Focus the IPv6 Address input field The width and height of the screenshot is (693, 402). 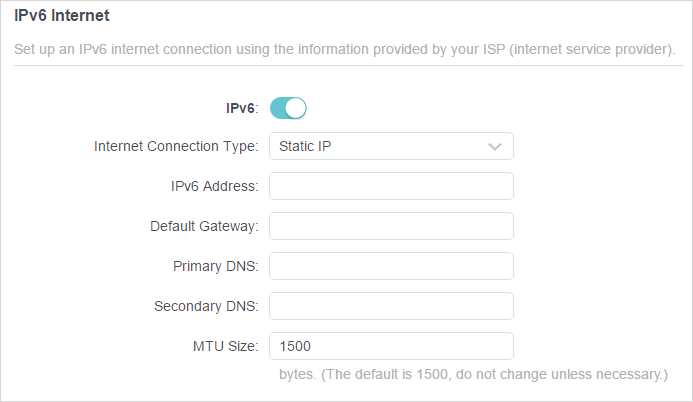391,186
